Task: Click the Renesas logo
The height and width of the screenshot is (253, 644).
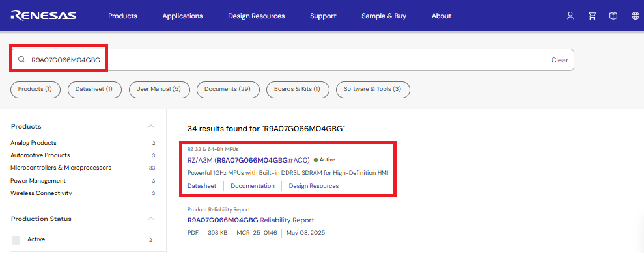Action: tap(44, 16)
